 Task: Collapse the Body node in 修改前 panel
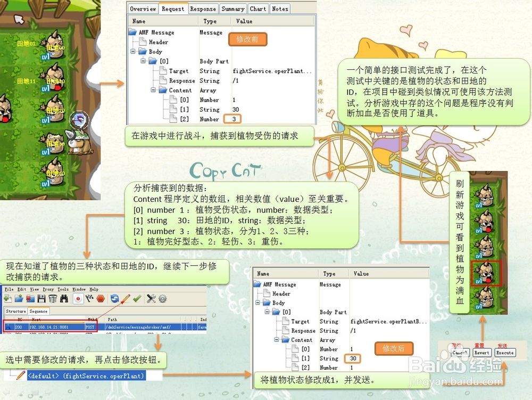click(133, 52)
